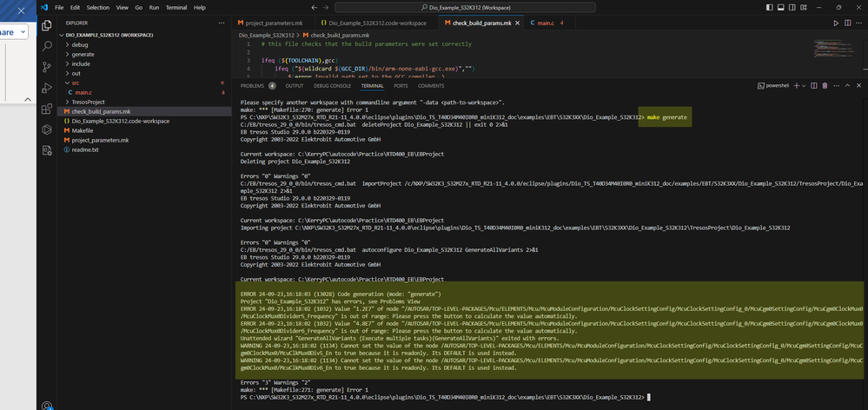Open Source Control view in activity bar
This screenshot has height=410, width=868.
click(47, 67)
